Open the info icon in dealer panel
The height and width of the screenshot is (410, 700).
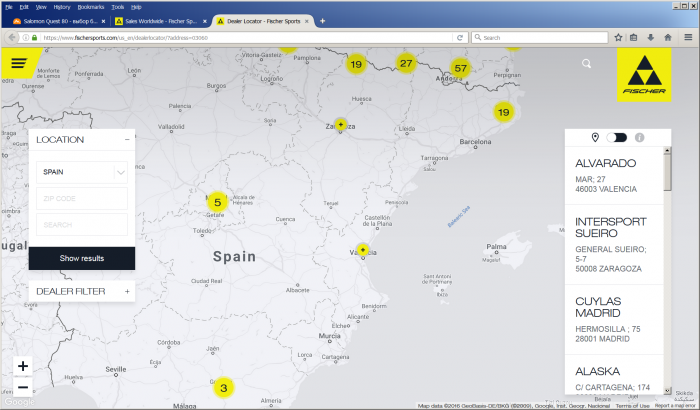pyautogui.click(x=639, y=138)
